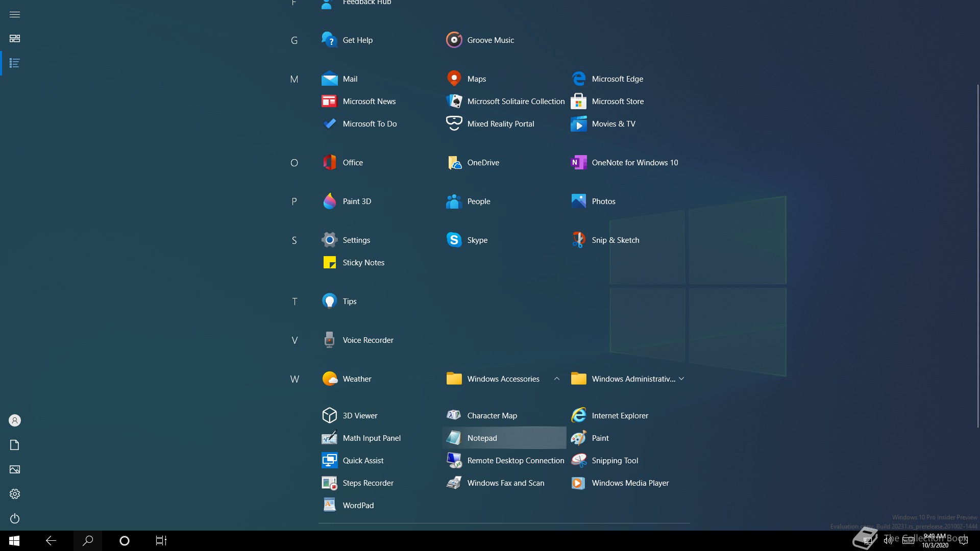The height and width of the screenshot is (551, 980).
Task: Jump to letter W group header
Action: click(x=295, y=379)
